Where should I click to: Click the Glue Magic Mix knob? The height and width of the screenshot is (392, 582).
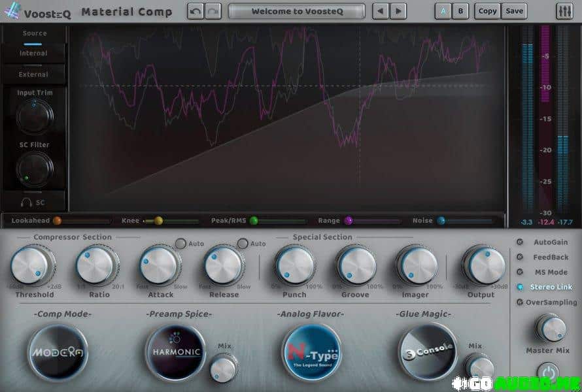pos(479,368)
